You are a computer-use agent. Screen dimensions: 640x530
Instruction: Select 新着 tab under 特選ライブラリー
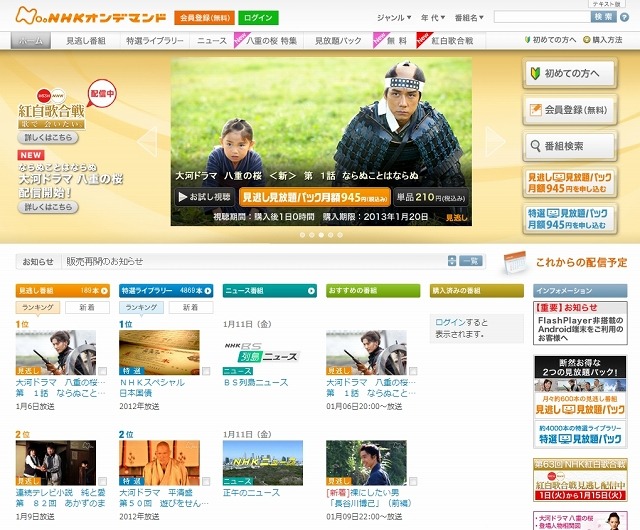(x=191, y=307)
